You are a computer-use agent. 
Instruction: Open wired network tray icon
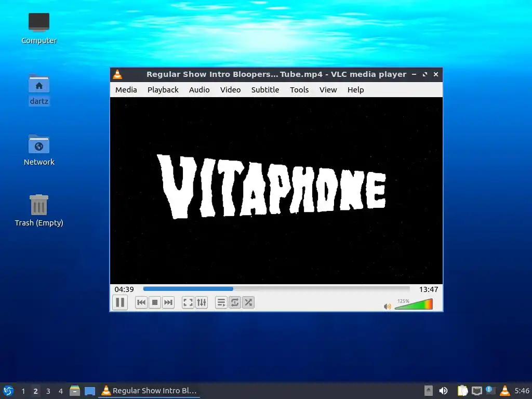[477, 391]
